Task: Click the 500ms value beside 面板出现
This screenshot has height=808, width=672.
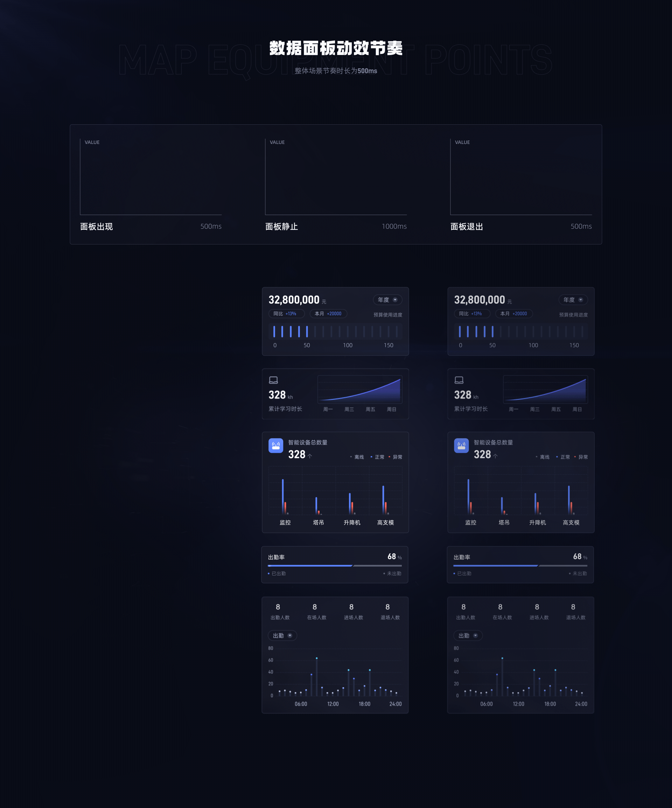Action: pyautogui.click(x=211, y=226)
